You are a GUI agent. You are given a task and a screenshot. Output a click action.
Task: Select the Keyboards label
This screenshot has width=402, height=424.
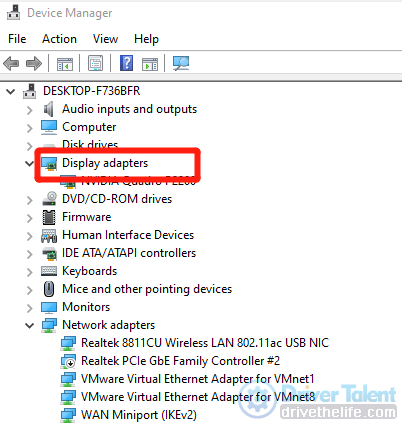point(90,271)
